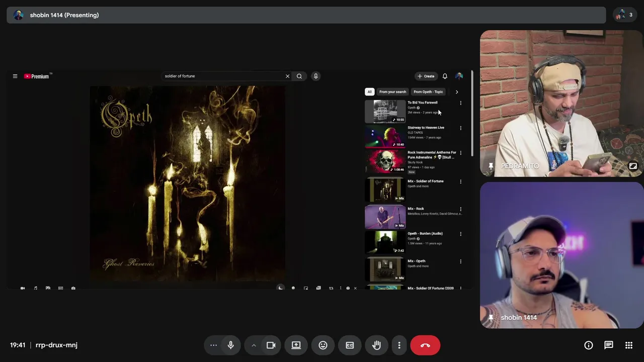The height and width of the screenshot is (362, 644).
Task: Expand audio settings caret next to microphone
Action: click(x=254, y=345)
